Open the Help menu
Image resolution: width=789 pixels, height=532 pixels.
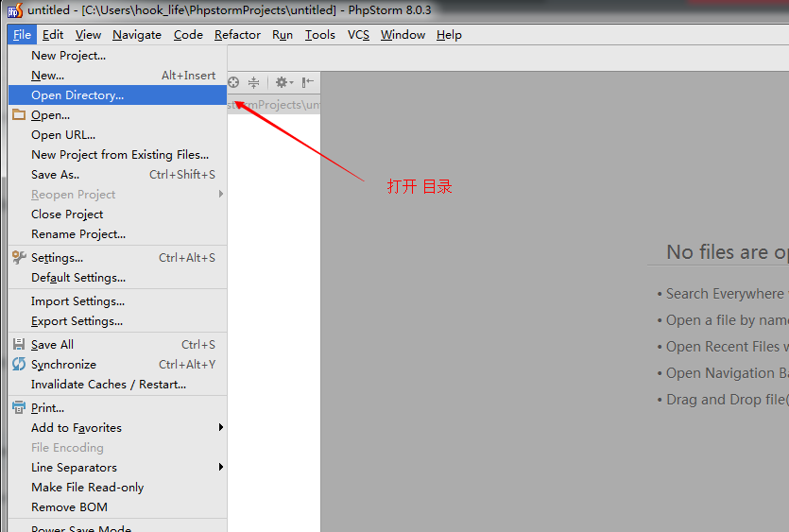point(449,35)
